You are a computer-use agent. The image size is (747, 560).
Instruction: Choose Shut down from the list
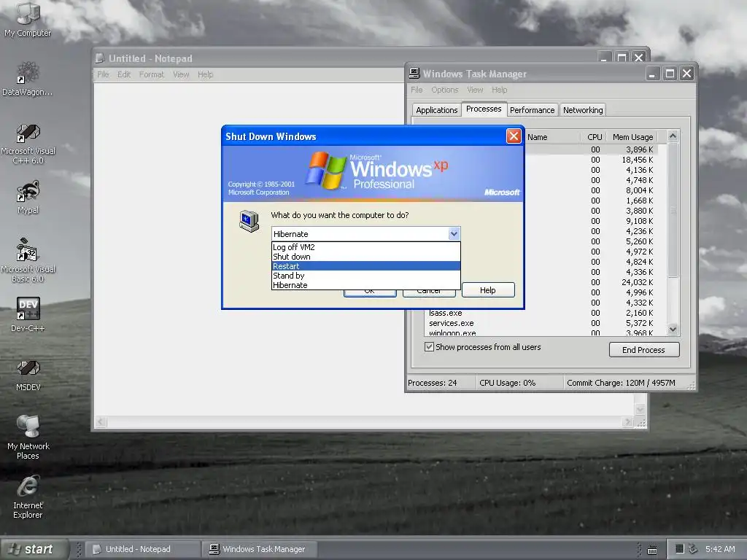coord(366,257)
